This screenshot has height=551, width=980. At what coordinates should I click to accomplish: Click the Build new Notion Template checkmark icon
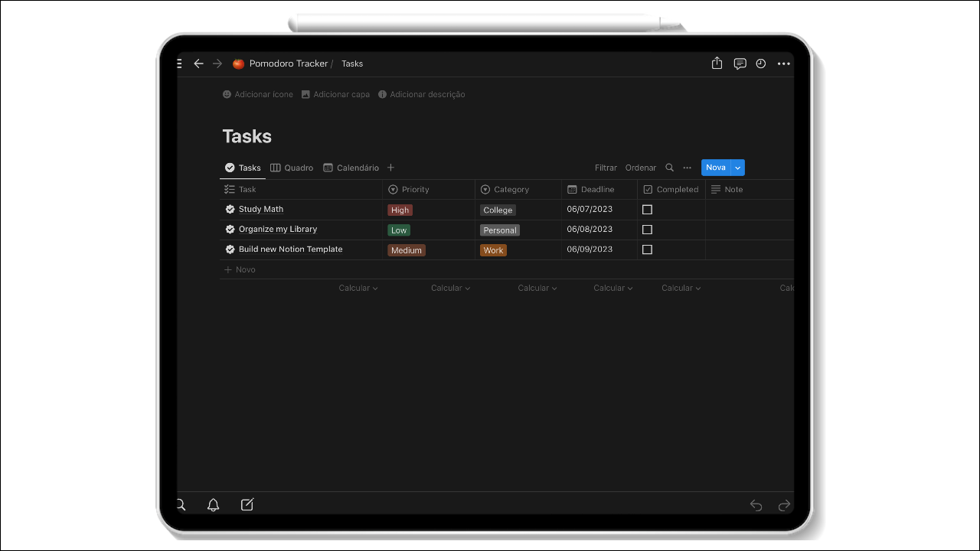click(x=230, y=249)
